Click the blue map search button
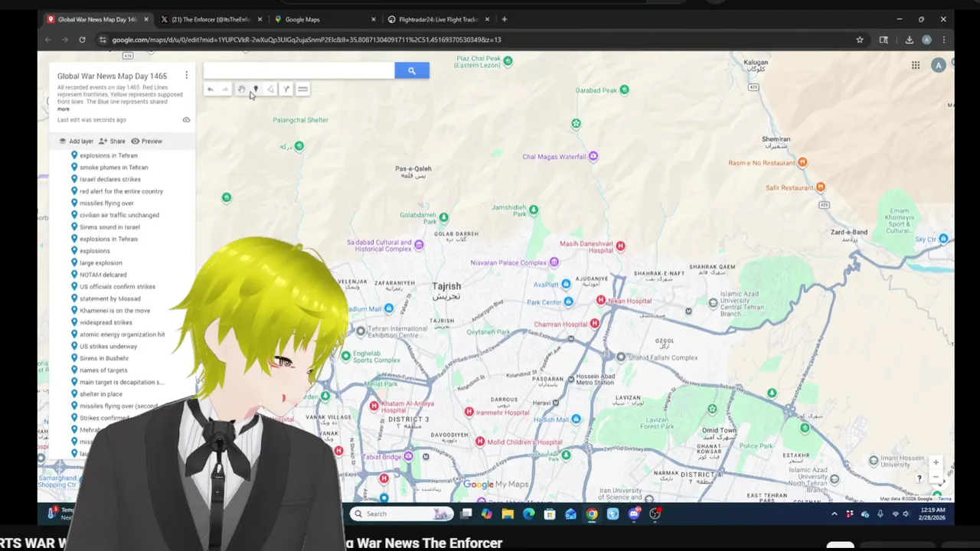980x551 pixels. (412, 70)
